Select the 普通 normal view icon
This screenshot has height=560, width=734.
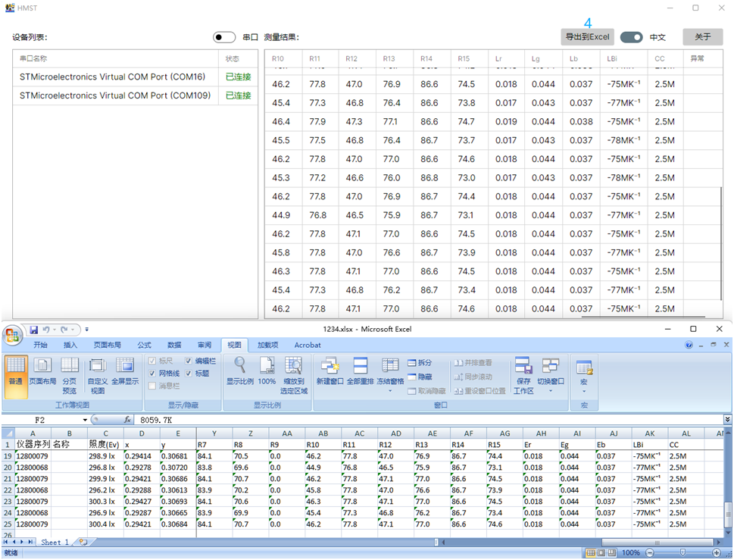click(16, 374)
